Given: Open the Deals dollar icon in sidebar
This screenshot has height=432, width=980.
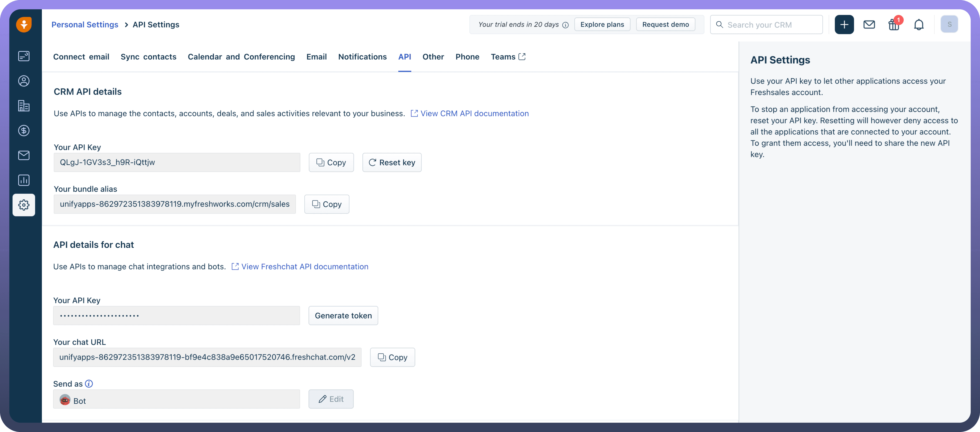Looking at the screenshot, I should (x=23, y=130).
